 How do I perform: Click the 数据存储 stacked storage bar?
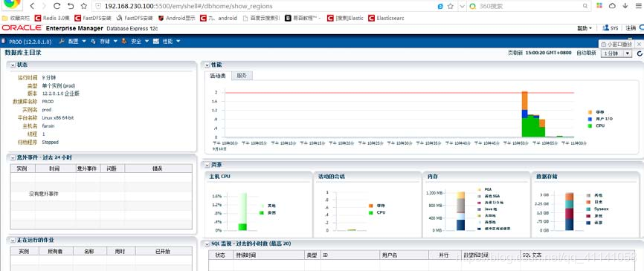(569, 212)
